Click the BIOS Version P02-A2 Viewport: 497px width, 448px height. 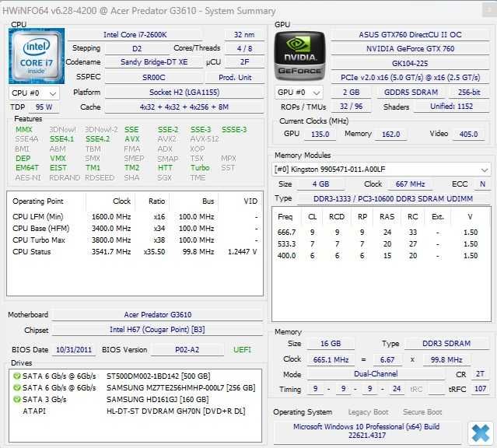pyautogui.click(x=187, y=350)
